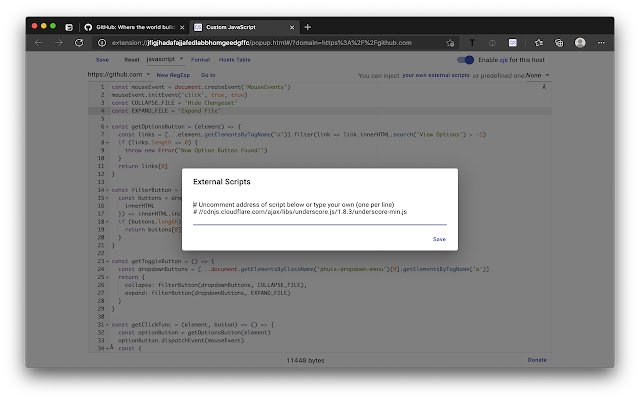640x400 pixels.
Task: Toggle Enable cjs for this host
Action: (x=465, y=60)
